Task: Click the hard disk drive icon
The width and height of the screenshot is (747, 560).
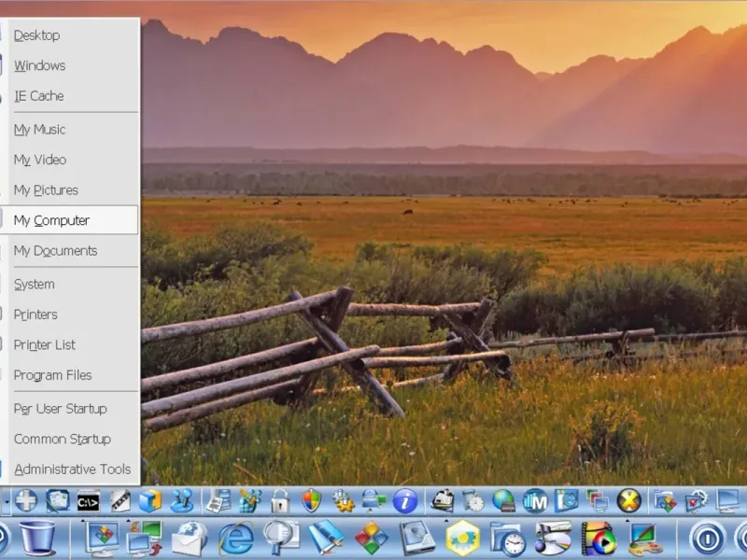Action: [416, 539]
